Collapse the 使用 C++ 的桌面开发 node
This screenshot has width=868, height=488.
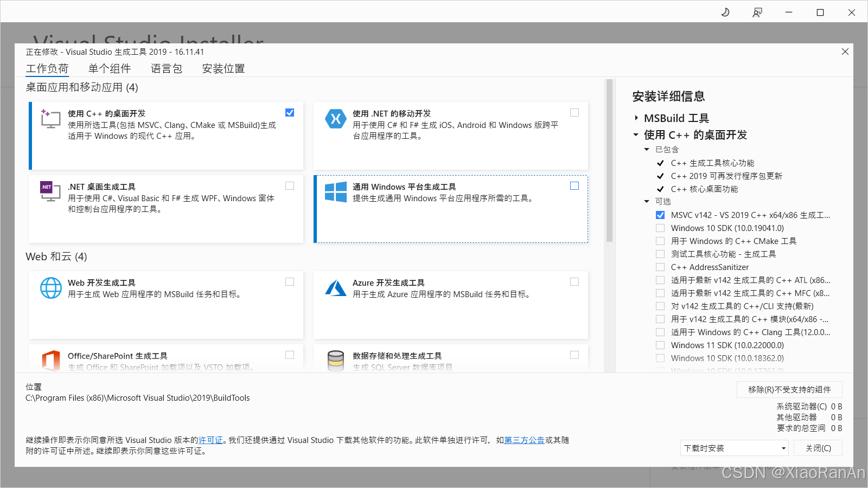(x=636, y=134)
